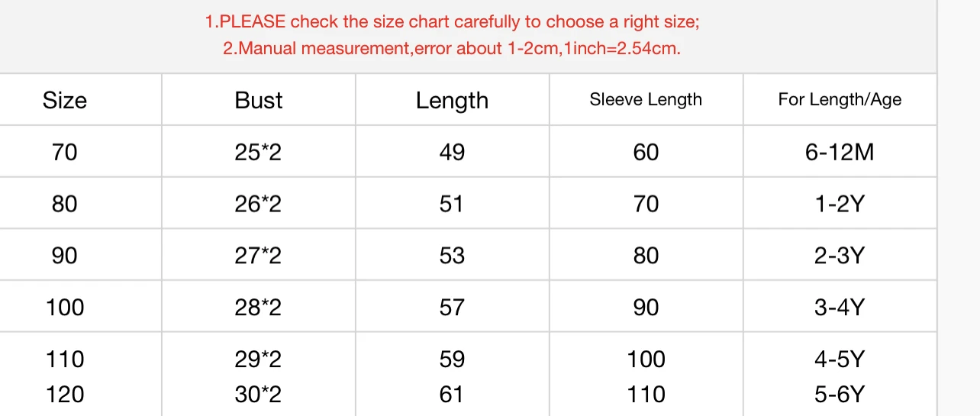980x416 pixels.
Task: Click the 28*2 bust value
Action: (x=258, y=307)
